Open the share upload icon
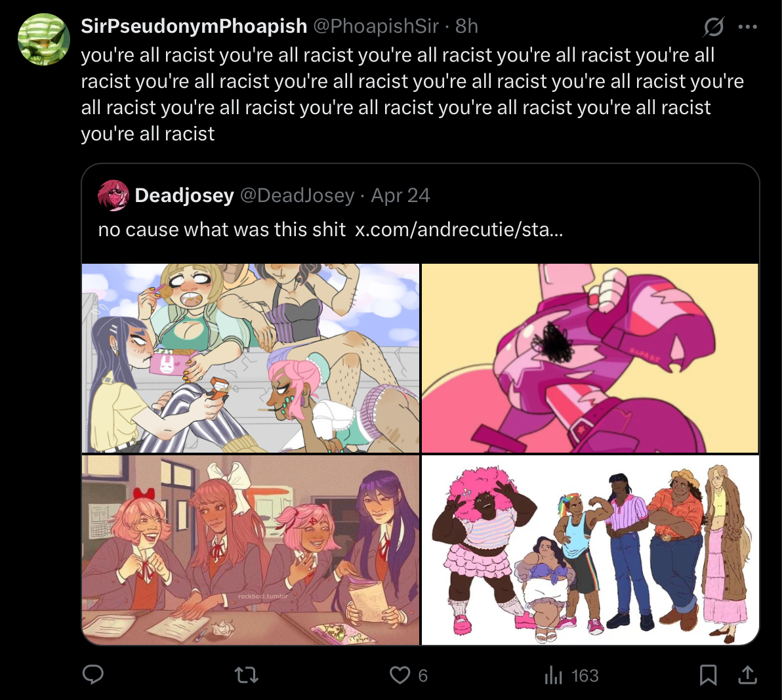Image resolution: width=782 pixels, height=700 pixels. pyautogui.click(x=747, y=675)
